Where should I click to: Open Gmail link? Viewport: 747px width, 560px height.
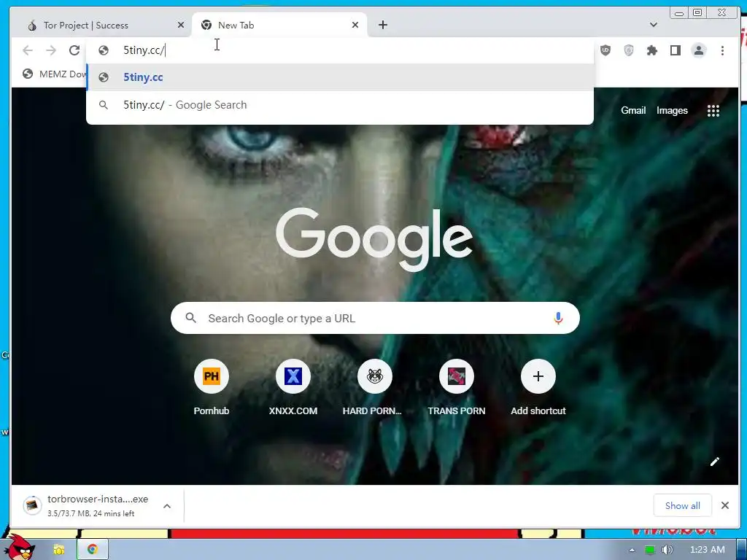pyautogui.click(x=633, y=111)
